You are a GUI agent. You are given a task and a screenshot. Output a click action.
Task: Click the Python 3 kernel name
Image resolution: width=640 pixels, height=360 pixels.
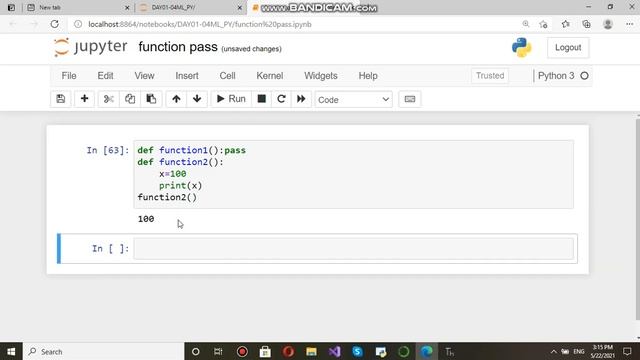click(x=556, y=76)
